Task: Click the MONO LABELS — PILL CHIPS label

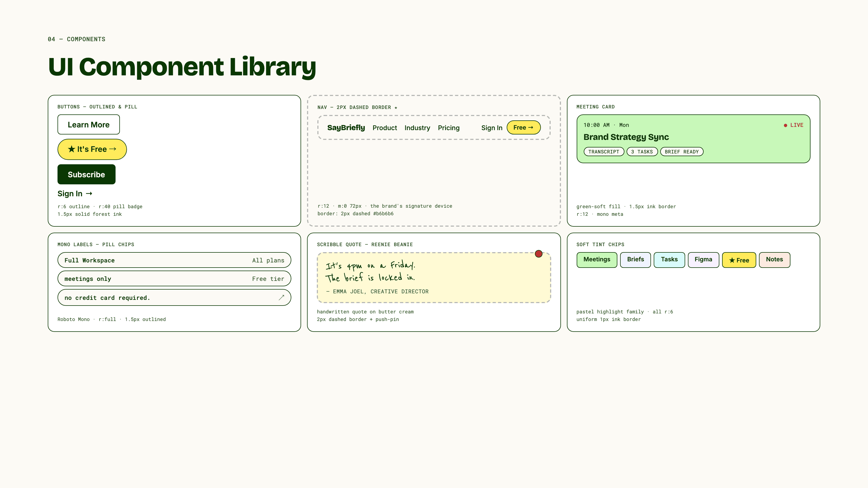Action: [96, 245]
